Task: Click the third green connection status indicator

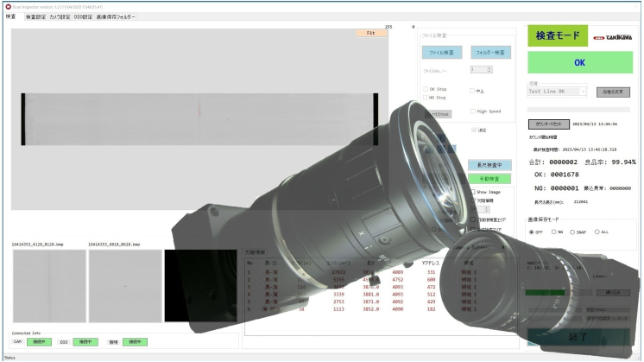Action: pyautogui.click(x=135, y=342)
